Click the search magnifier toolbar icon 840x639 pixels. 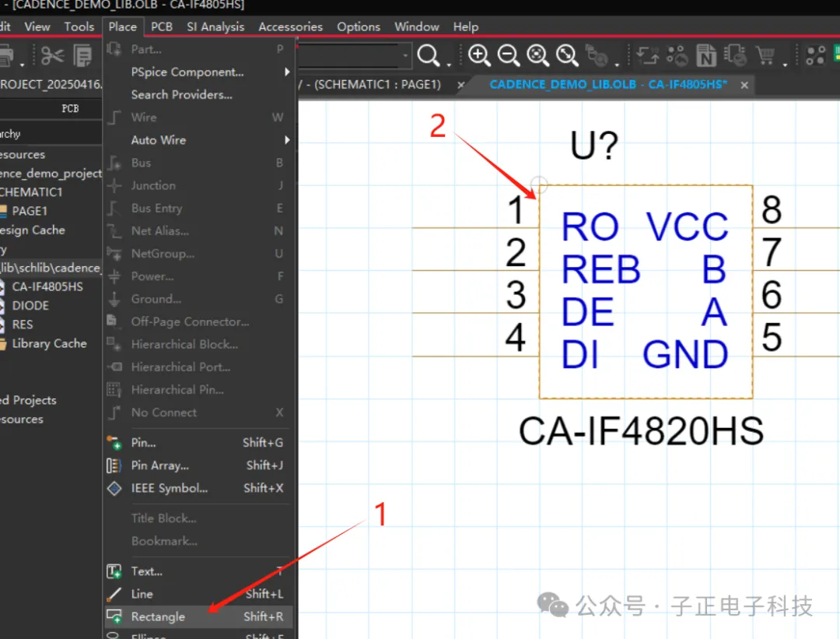tap(428, 54)
